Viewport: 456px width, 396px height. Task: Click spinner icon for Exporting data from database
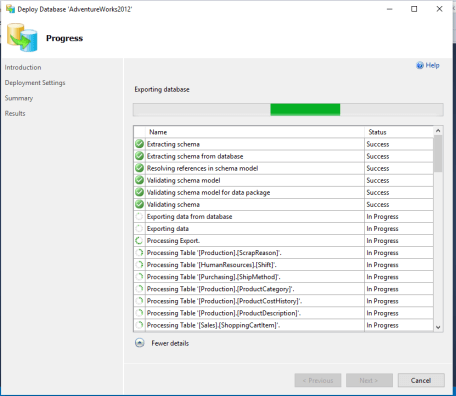139,216
